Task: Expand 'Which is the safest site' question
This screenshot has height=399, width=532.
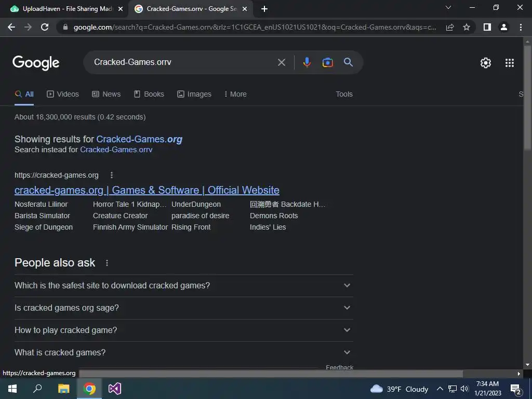Action: [x=183, y=286]
